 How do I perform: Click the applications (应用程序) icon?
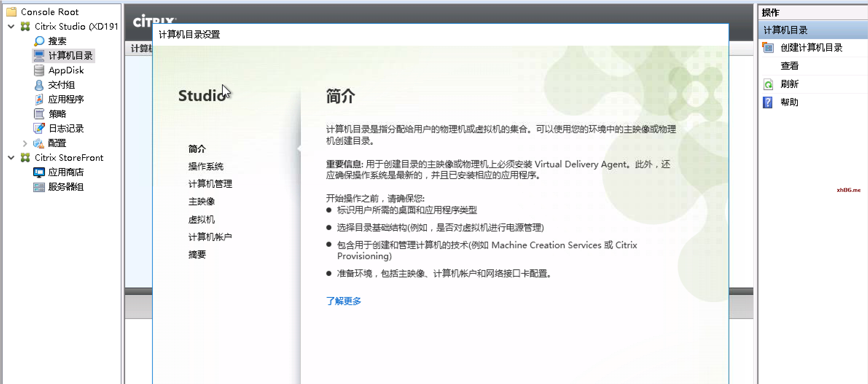[39, 99]
